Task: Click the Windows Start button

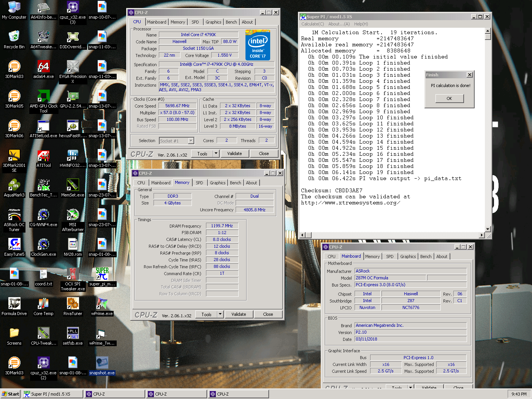Action: (x=10, y=394)
